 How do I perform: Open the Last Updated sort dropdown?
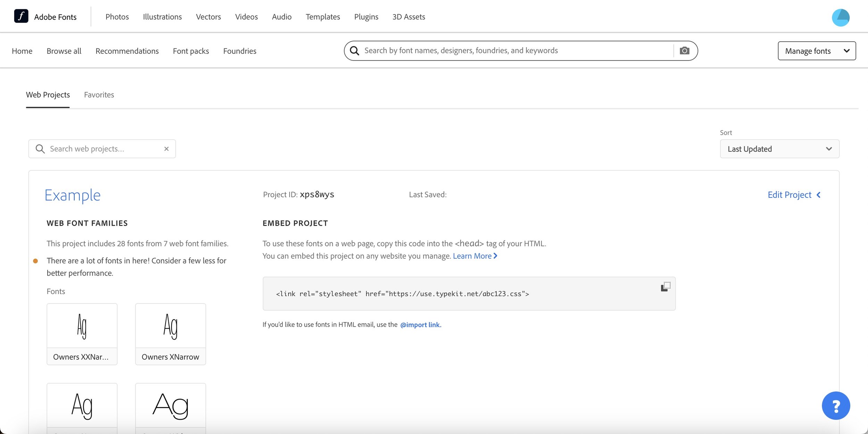coord(779,149)
